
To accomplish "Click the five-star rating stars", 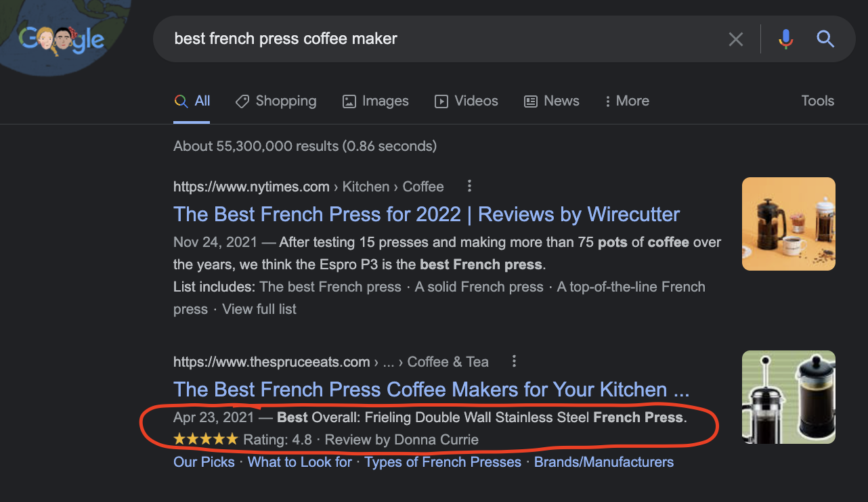I will pos(206,439).
